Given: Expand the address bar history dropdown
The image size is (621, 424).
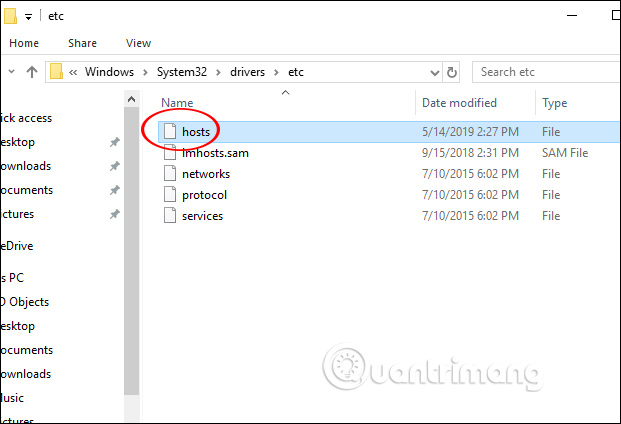Looking at the screenshot, I should (x=432, y=72).
